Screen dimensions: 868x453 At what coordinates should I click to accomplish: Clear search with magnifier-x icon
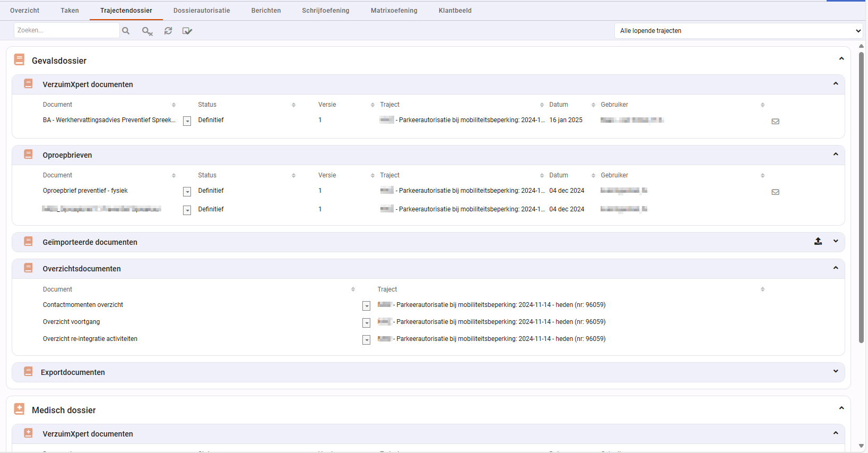pyautogui.click(x=147, y=31)
